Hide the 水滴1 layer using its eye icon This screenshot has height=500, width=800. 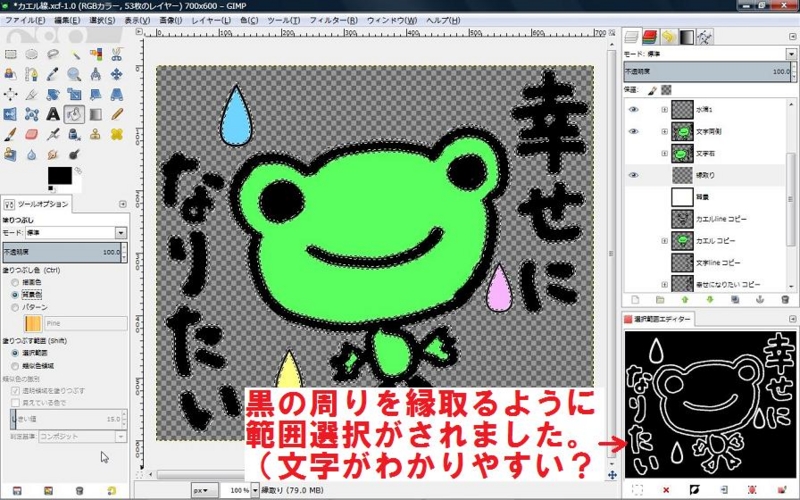coord(634,110)
